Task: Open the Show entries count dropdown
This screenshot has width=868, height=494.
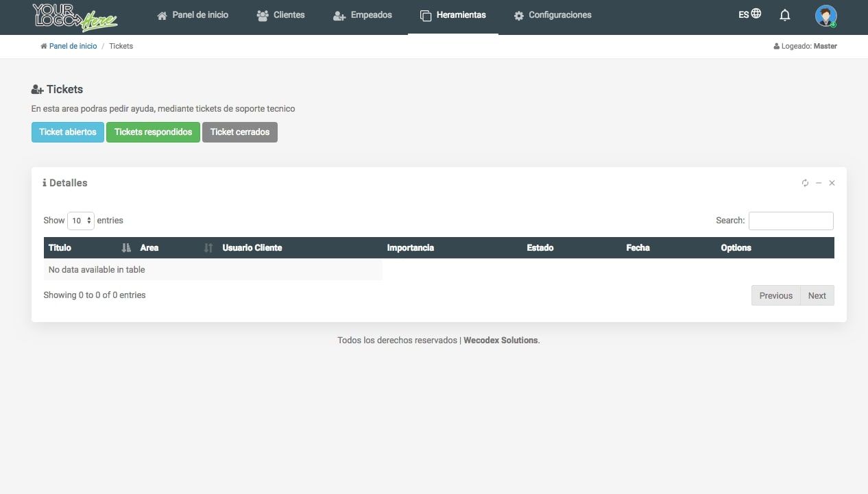Action: (x=81, y=221)
